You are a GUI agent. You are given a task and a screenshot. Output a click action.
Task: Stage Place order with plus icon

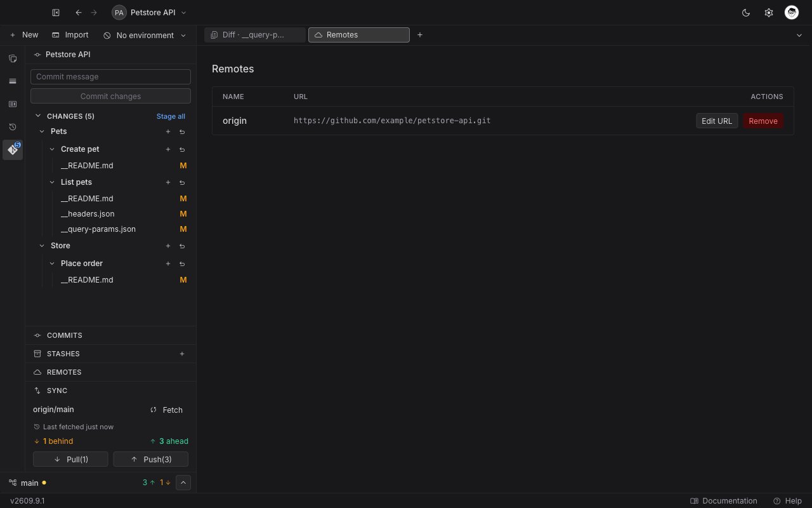click(168, 264)
